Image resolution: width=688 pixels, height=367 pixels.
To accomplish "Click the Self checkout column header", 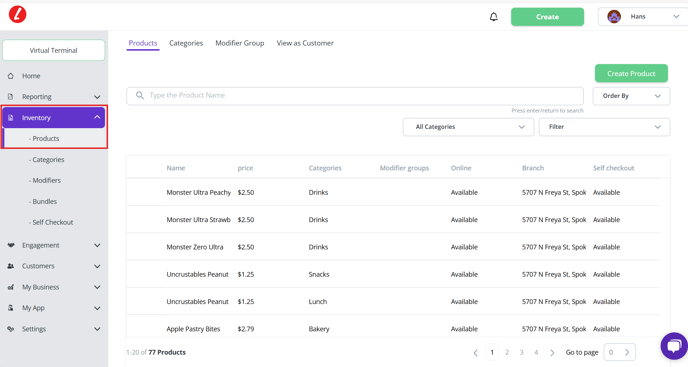I will 613,168.
